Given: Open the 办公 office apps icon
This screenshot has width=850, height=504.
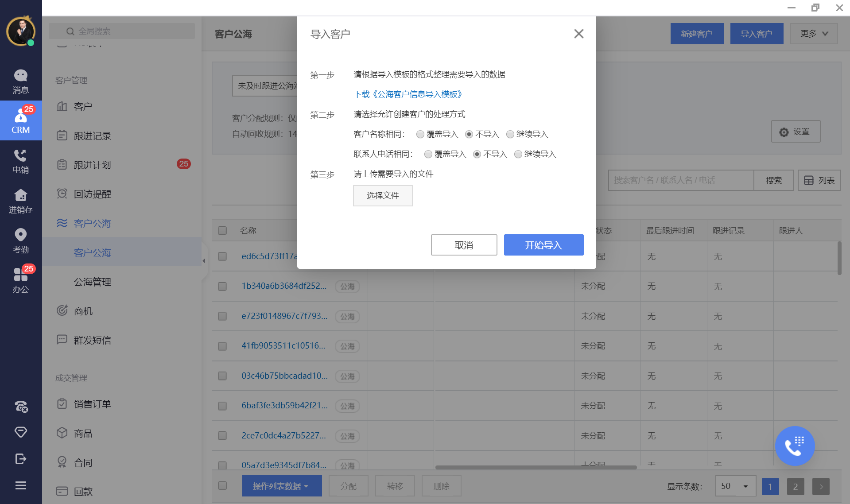Looking at the screenshot, I should coord(21,281).
